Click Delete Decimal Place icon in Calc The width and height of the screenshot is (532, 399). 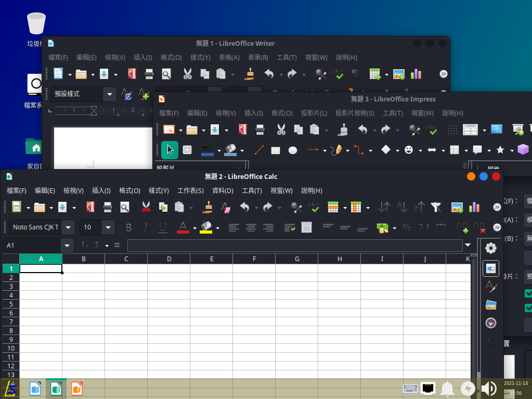point(479,227)
